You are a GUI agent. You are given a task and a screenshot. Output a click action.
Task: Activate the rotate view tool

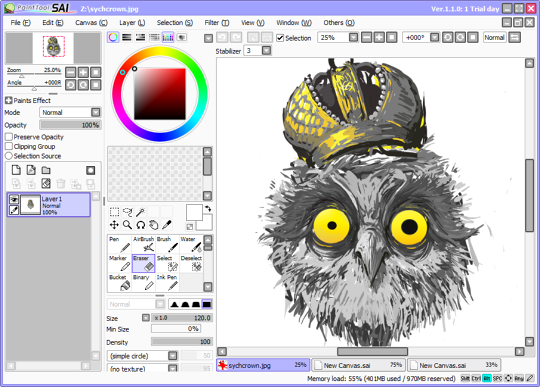(x=141, y=225)
